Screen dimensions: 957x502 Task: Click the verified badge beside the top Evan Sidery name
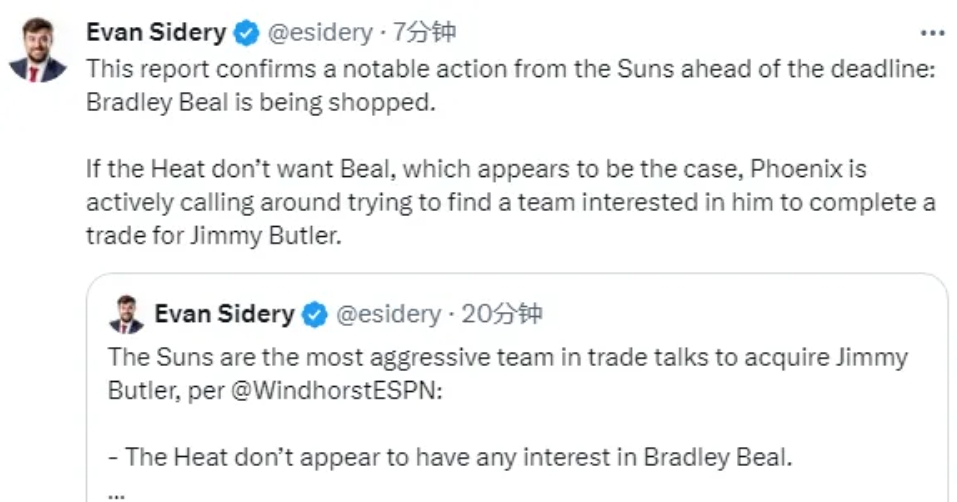tap(246, 33)
